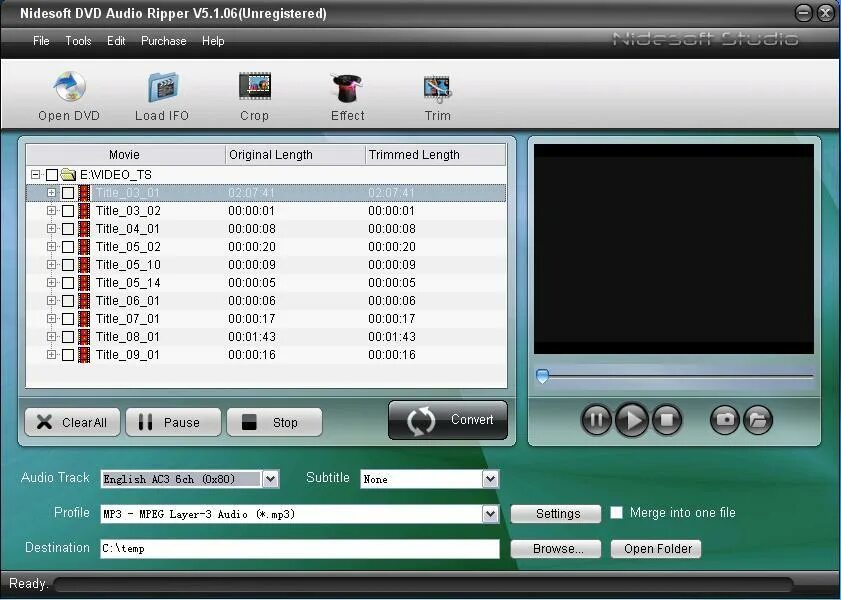Screen dimensions: 841x600
Task: Click the film icon of Title_08_01
Action: (84, 337)
